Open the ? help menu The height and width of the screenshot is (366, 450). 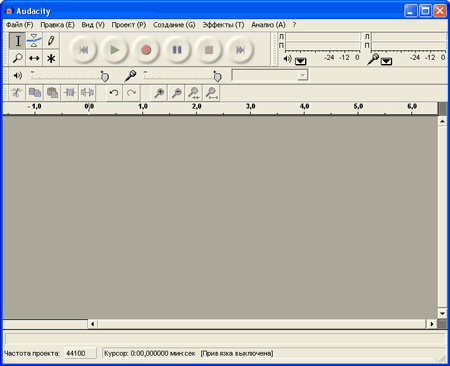pyautogui.click(x=294, y=25)
